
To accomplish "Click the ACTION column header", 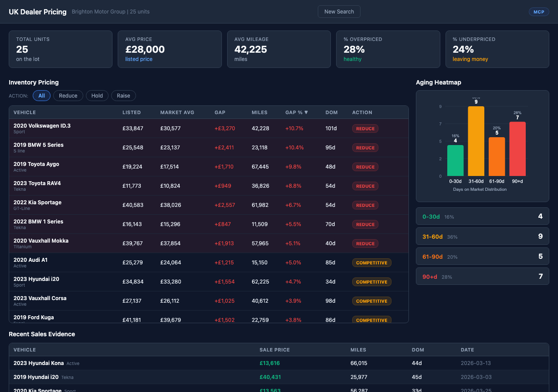I will (x=362, y=112).
